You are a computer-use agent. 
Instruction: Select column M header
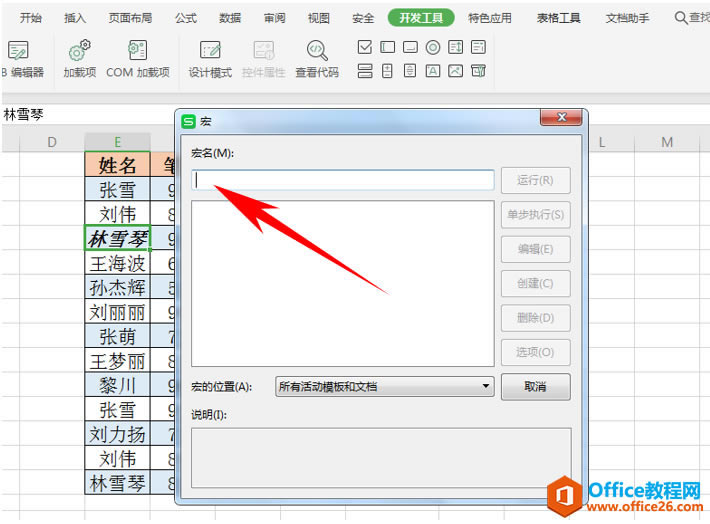click(x=667, y=142)
